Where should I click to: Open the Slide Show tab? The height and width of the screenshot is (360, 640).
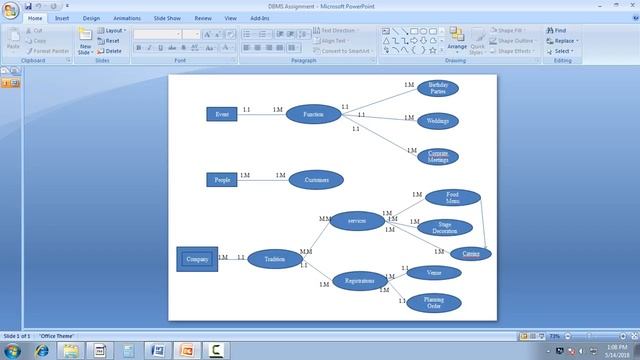click(x=167, y=18)
